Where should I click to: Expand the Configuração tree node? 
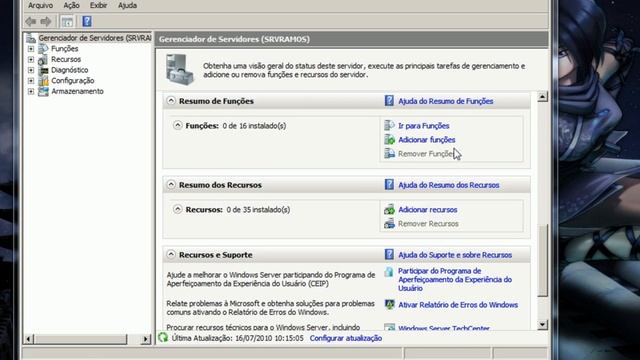31,81
